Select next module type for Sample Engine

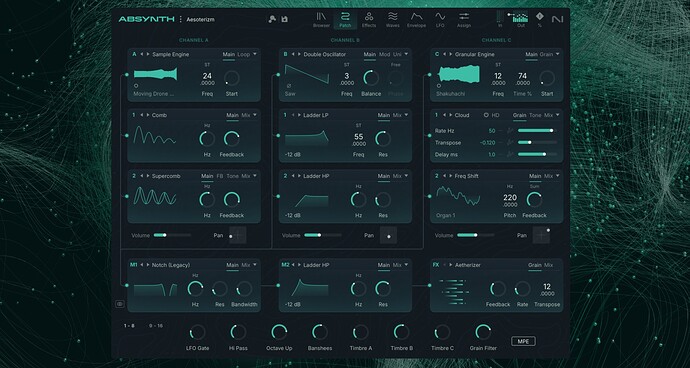pos(148,55)
